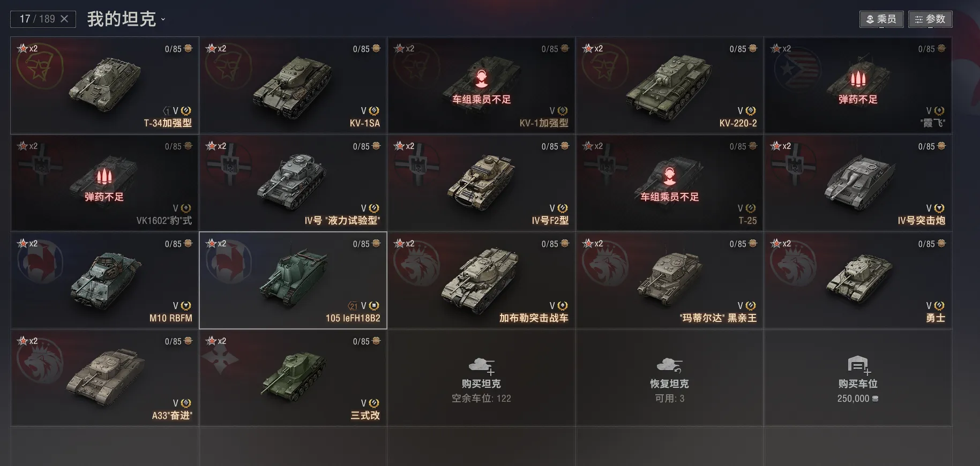This screenshot has width=980, height=466.
Task: Click the x2 star bonus icon on KV-1SA
Action: pyautogui.click(x=216, y=48)
